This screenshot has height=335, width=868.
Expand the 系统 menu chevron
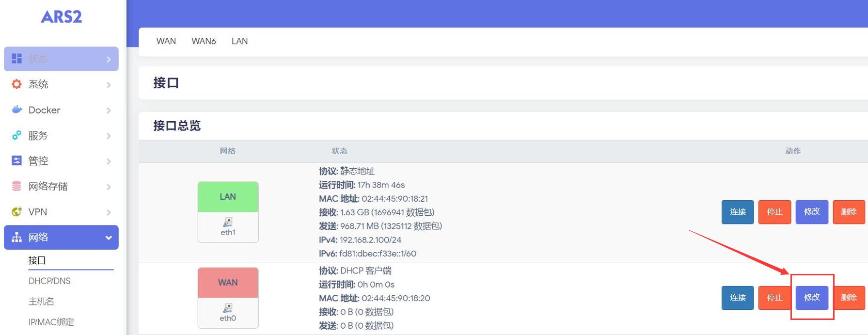(109, 85)
